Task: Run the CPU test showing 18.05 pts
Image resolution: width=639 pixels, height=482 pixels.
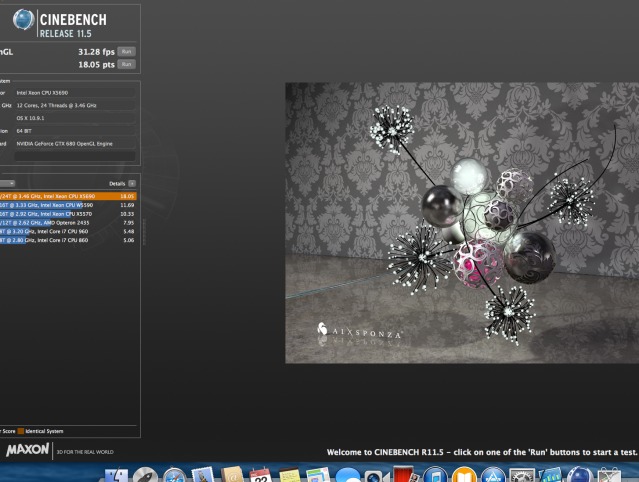Action: click(126, 64)
